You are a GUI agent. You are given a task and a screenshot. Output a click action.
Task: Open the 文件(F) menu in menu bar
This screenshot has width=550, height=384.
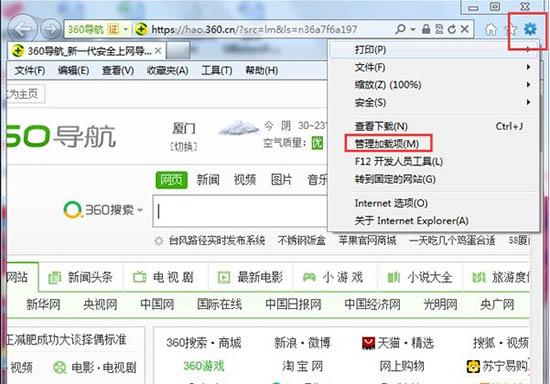tap(30, 71)
